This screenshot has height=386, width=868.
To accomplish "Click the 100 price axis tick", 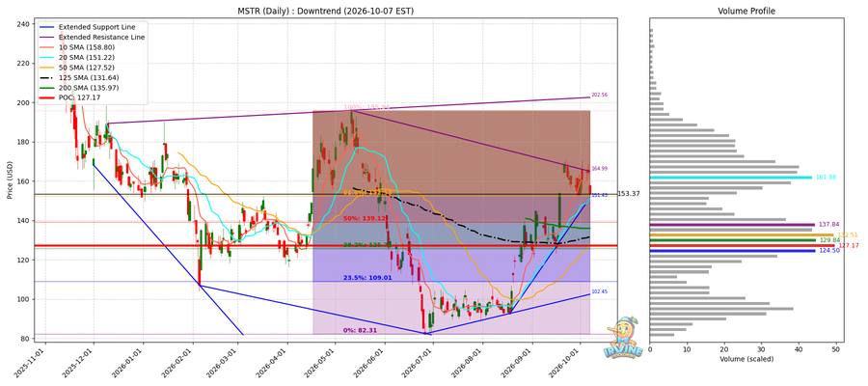I will (24, 299).
